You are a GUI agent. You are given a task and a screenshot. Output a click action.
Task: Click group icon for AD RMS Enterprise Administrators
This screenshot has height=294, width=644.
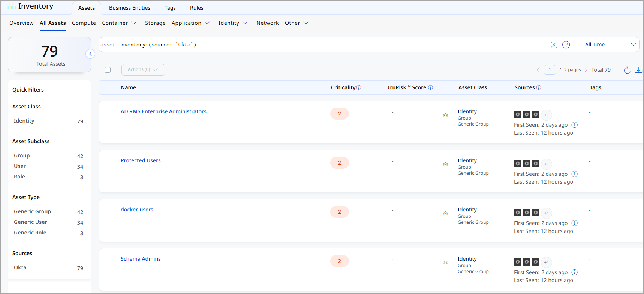[445, 115]
